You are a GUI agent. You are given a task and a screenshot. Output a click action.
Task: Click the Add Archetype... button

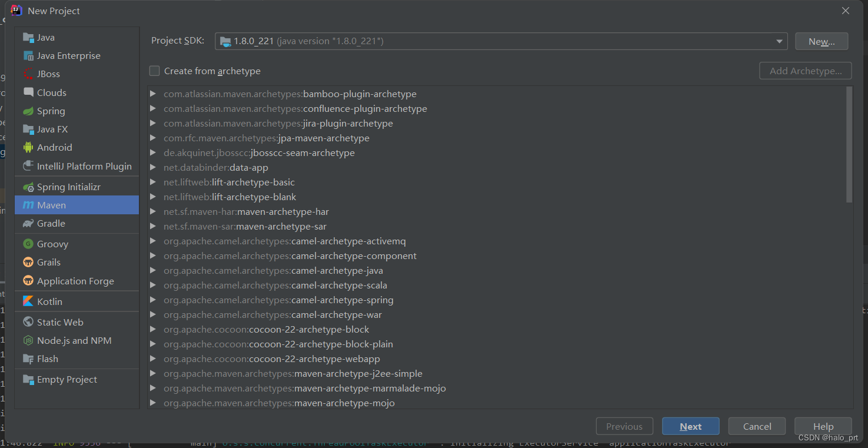806,71
